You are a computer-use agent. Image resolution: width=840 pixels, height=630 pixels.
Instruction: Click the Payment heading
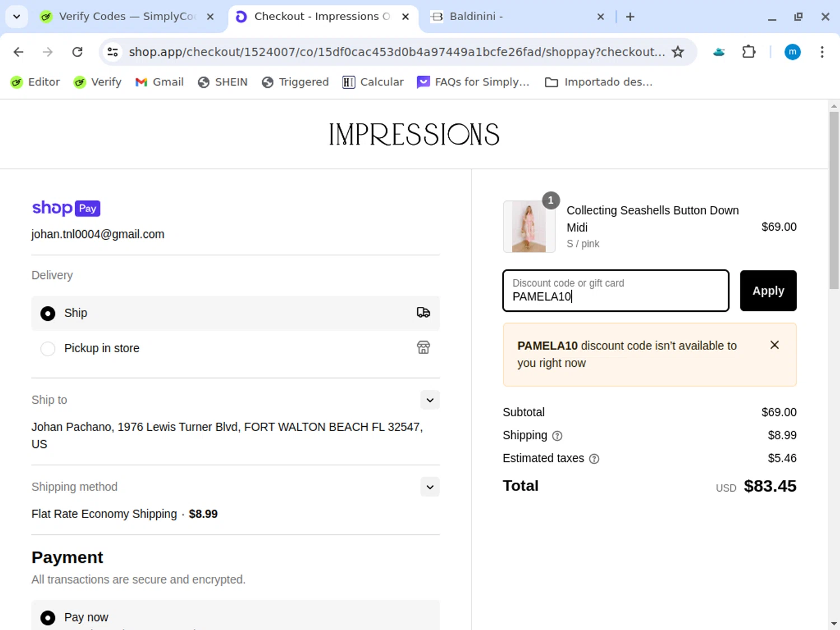[x=67, y=558]
